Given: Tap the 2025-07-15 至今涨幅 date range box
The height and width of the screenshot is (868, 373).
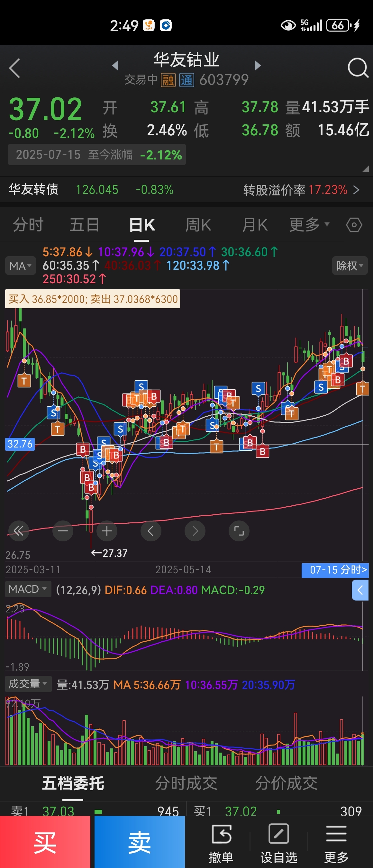Looking at the screenshot, I should [x=97, y=155].
